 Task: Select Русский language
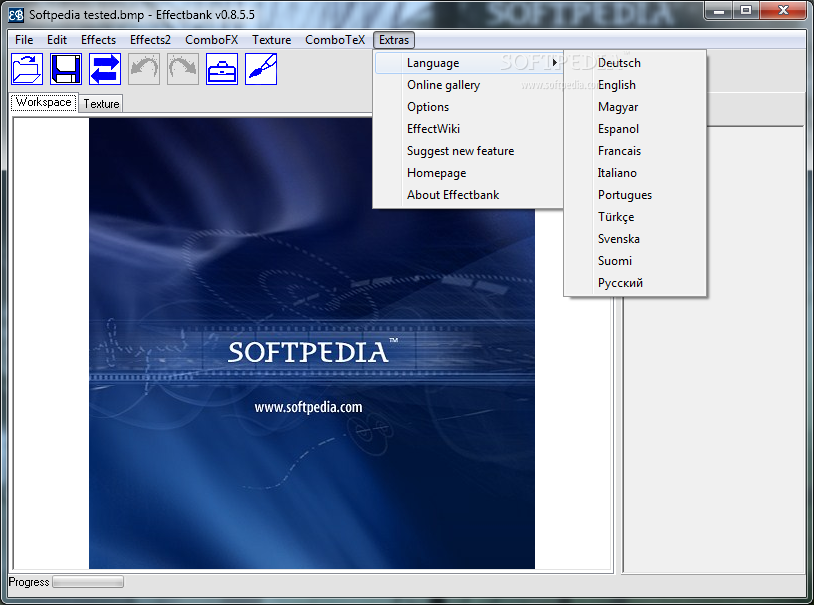click(x=635, y=283)
